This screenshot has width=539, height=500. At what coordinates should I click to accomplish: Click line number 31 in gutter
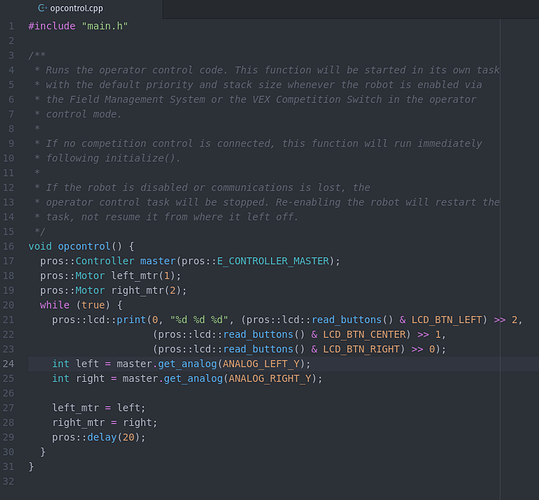pyautogui.click(x=9, y=467)
